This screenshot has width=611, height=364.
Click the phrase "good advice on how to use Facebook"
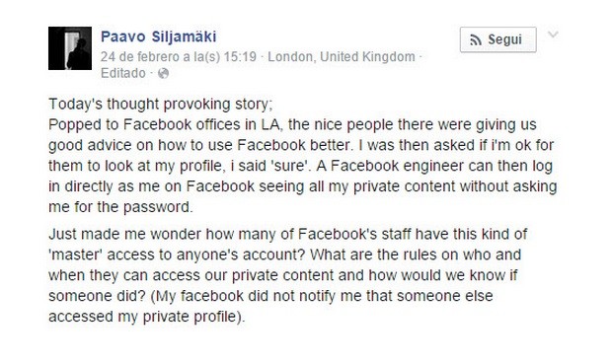click(178, 146)
